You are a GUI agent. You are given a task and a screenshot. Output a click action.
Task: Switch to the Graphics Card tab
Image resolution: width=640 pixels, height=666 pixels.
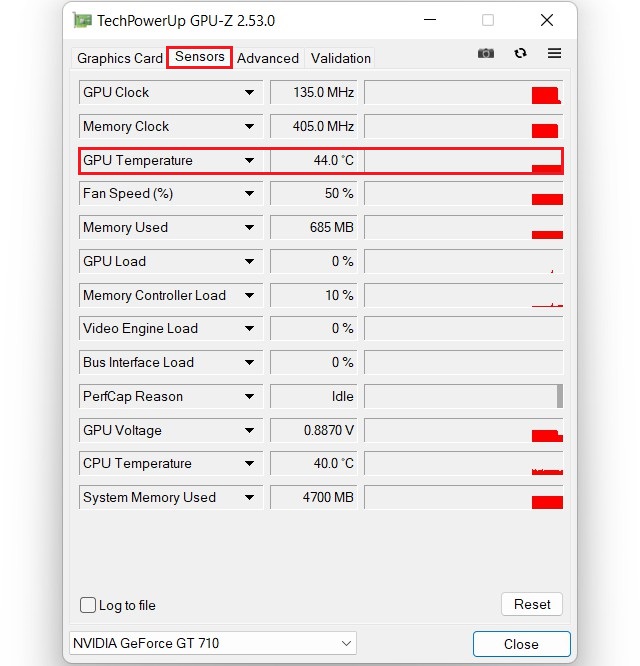(120, 58)
